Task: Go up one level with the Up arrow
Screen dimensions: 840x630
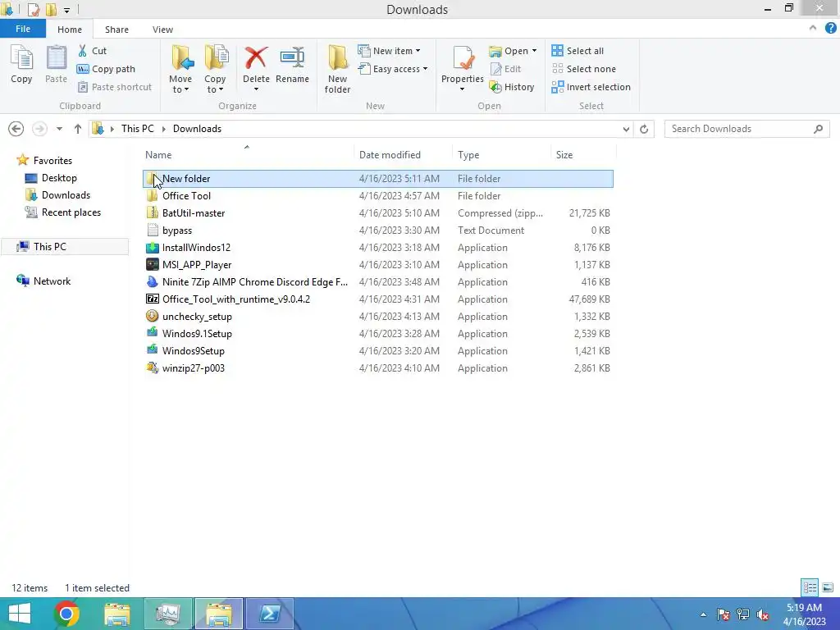Action: (78, 129)
